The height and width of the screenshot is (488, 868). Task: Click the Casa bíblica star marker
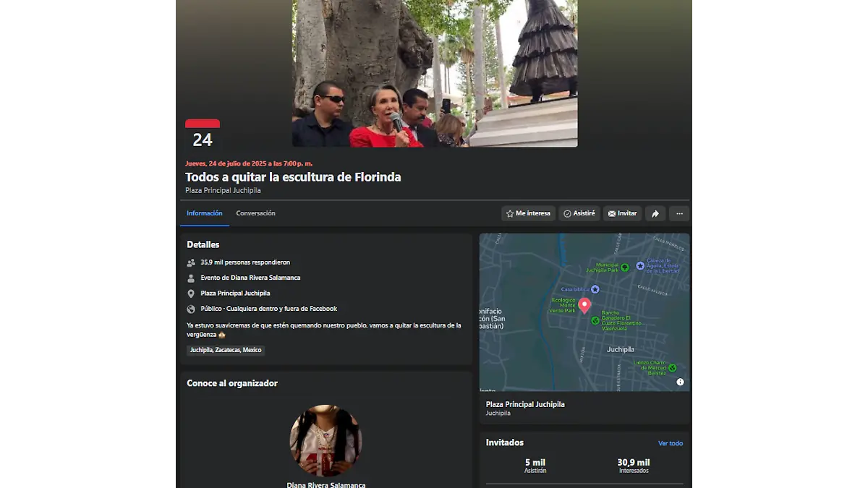595,288
